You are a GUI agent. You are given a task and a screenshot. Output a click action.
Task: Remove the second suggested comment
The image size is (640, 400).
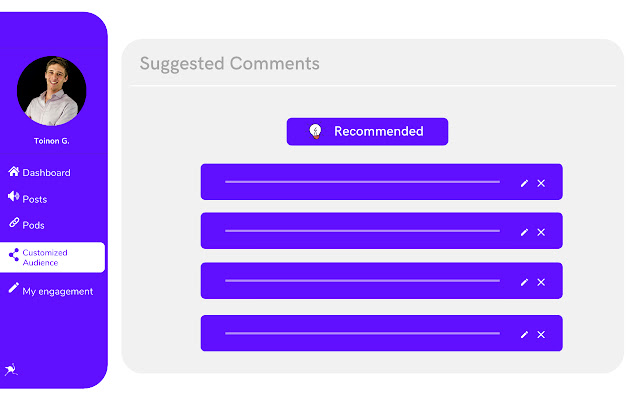pyautogui.click(x=541, y=232)
